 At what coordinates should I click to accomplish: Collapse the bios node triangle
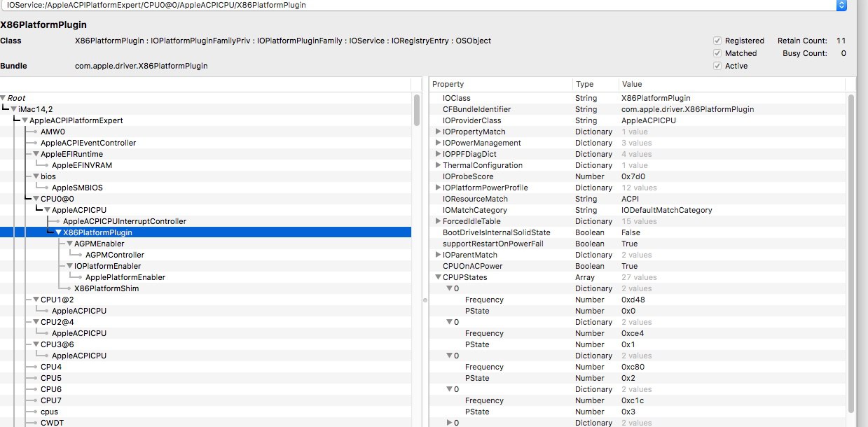(36, 176)
